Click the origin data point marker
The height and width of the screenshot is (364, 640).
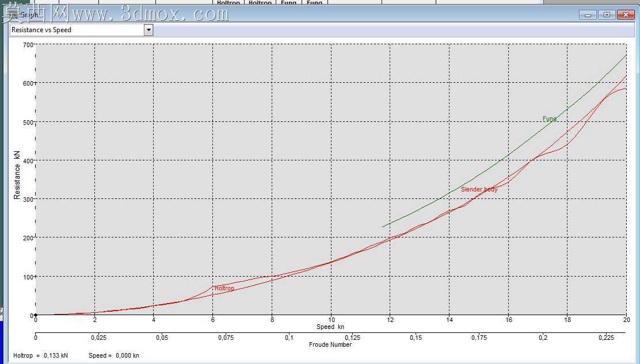(x=36, y=315)
